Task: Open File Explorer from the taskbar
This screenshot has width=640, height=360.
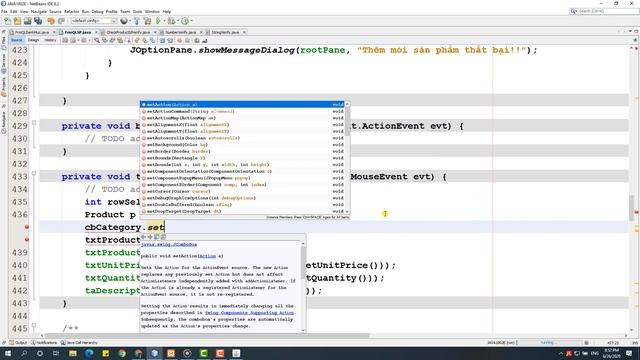Action: 73,353
